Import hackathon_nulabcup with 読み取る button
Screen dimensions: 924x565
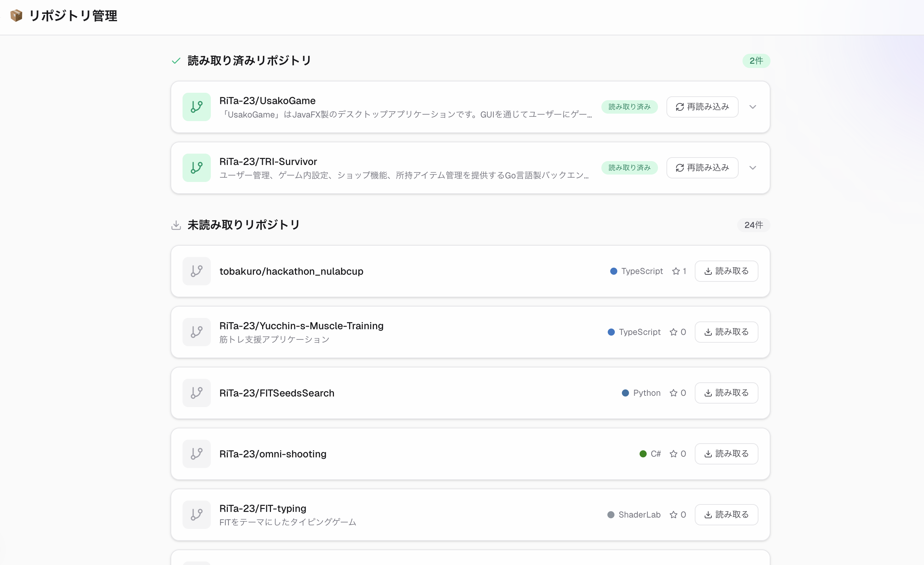726,271
